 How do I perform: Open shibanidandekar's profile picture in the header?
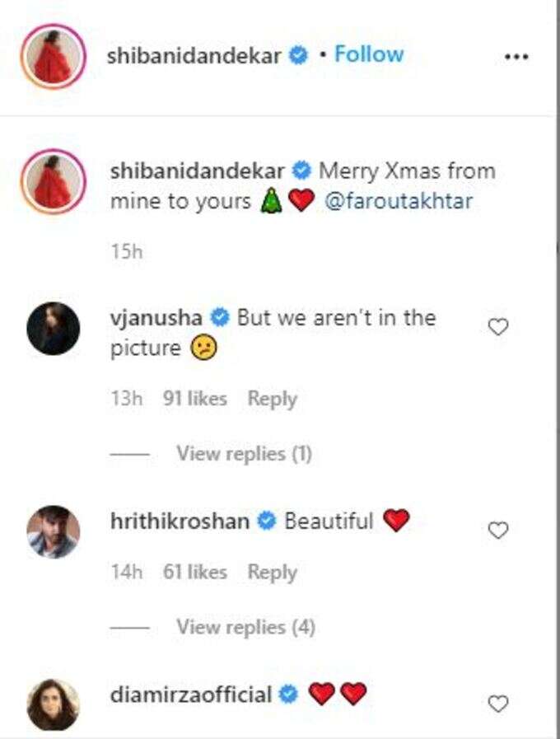pyautogui.click(x=54, y=57)
